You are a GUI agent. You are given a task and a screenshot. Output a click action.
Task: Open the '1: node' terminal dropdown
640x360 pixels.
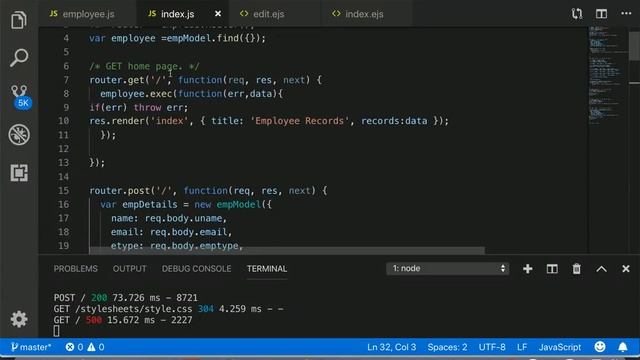pos(447,269)
